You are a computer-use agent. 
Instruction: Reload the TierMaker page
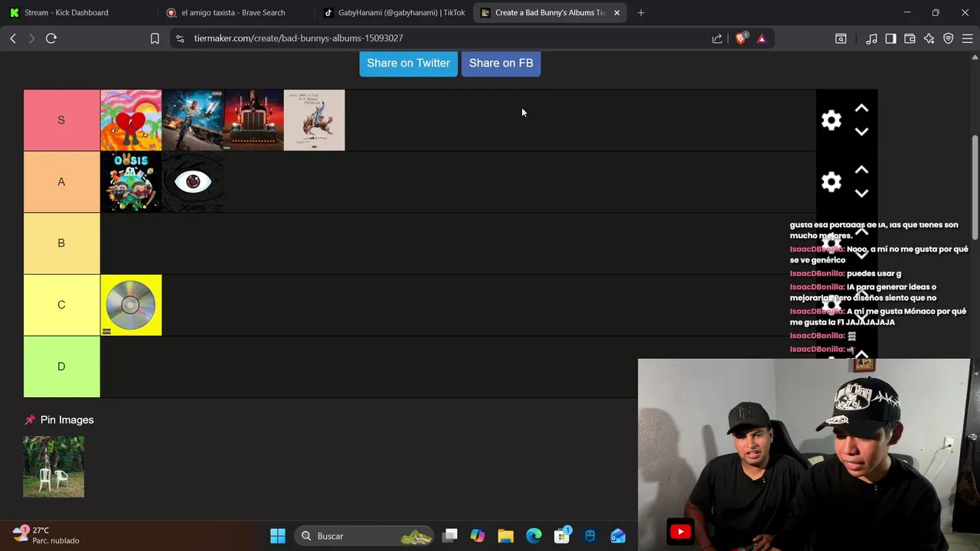(x=51, y=38)
